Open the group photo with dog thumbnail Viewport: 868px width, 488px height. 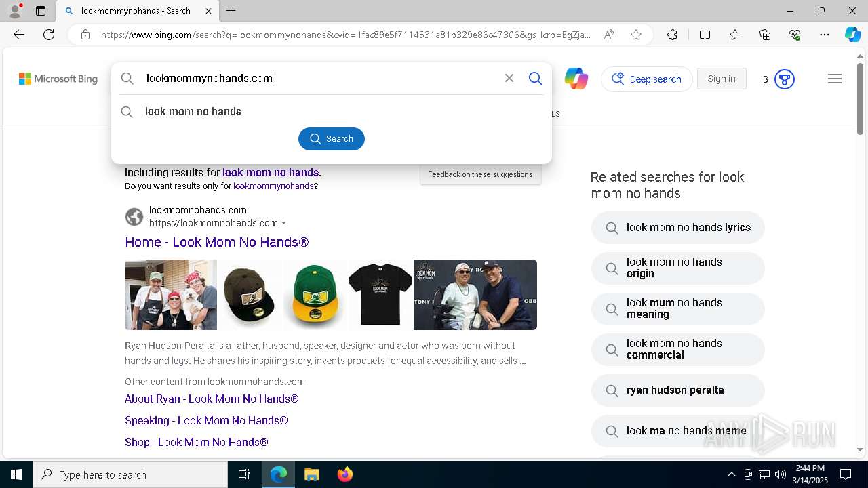[x=171, y=295]
